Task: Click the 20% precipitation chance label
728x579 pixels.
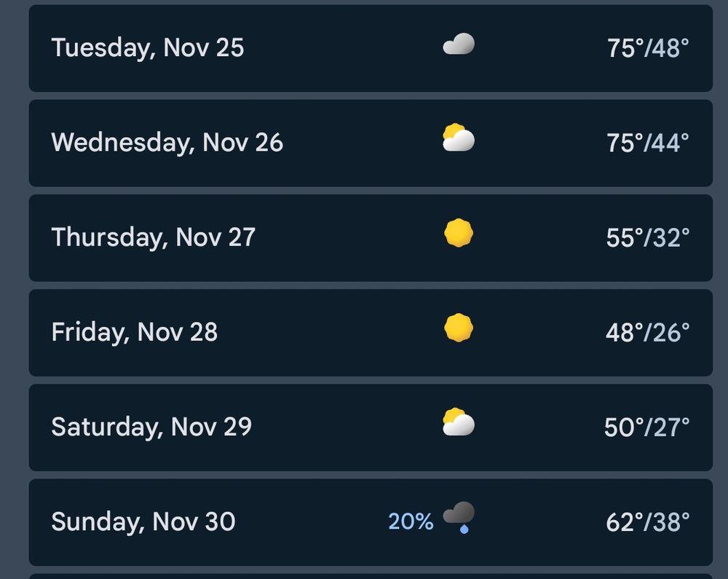Action: [x=411, y=521]
